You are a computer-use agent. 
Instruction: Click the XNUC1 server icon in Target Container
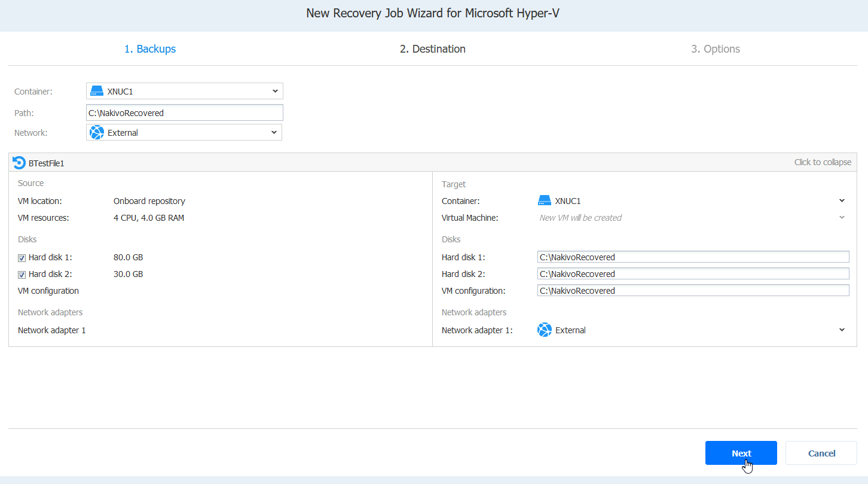coord(545,201)
